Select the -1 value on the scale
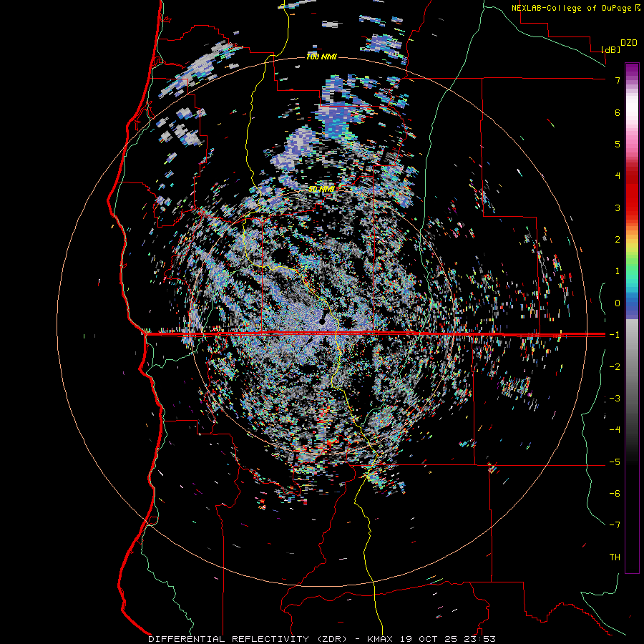644x644 pixels. click(x=615, y=335)
